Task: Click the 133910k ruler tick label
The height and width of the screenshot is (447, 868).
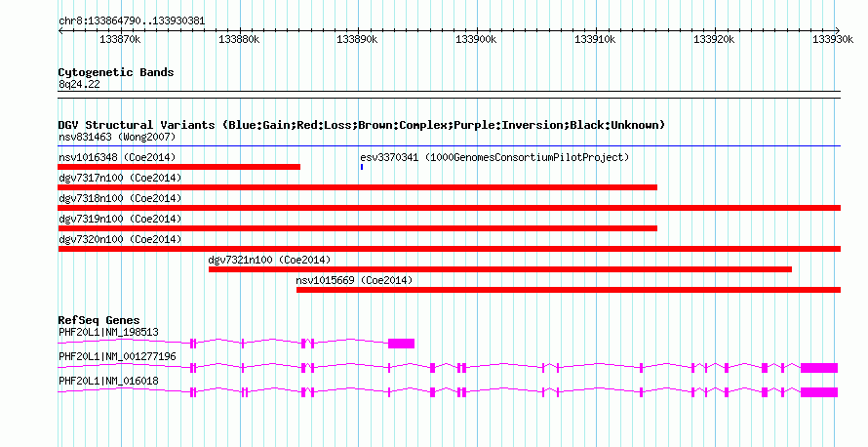Action: point(595,39)
